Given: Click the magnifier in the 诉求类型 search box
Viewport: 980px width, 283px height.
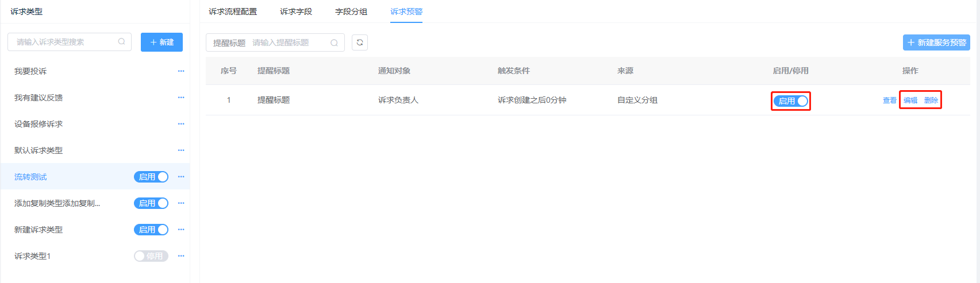Looking at the screenshot, I should [121, 42].
